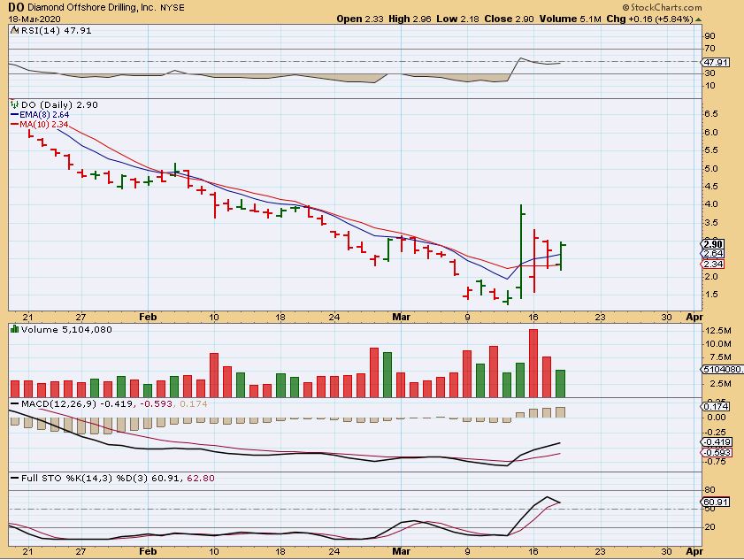Click the green up-arrow beside the Chg value
This screenshot has height=560, width=744.
pos(698,20)
